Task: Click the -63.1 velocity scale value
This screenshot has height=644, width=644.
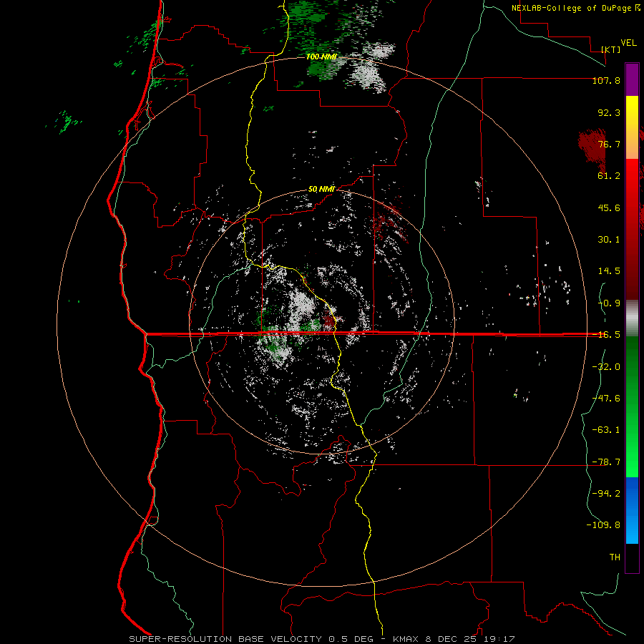Action: click(x=606, y=430)
